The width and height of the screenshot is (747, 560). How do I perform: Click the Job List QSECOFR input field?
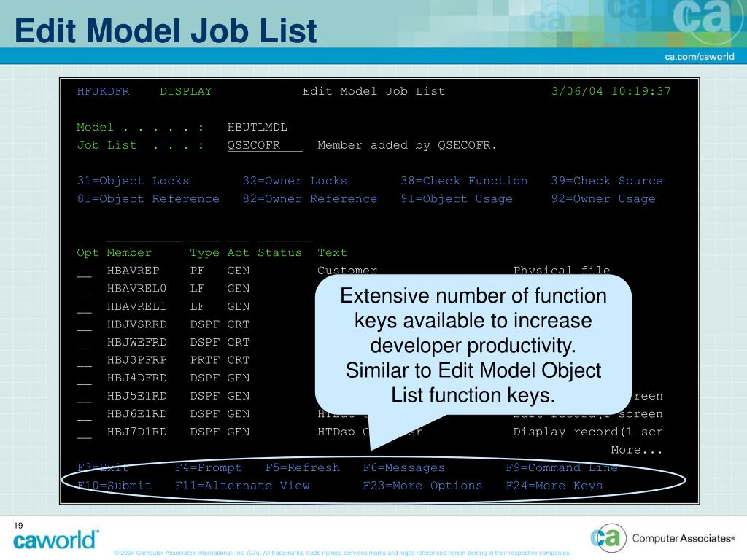pyautogui.click(x=264, y=145)
